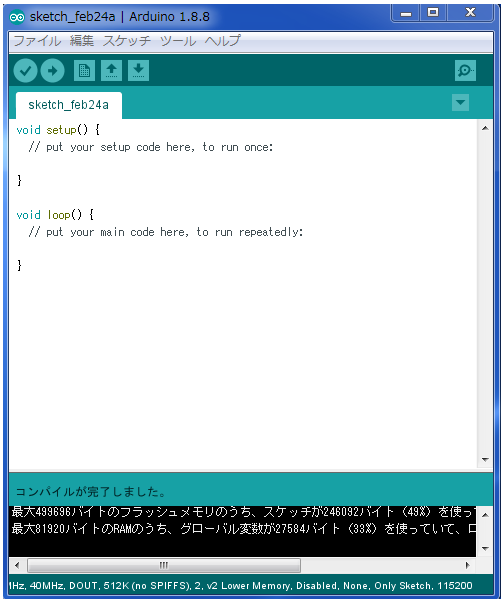Screen dimensions: 501x599
Task: Click the comment 'put your main code here'
Action: pos(117,232)
